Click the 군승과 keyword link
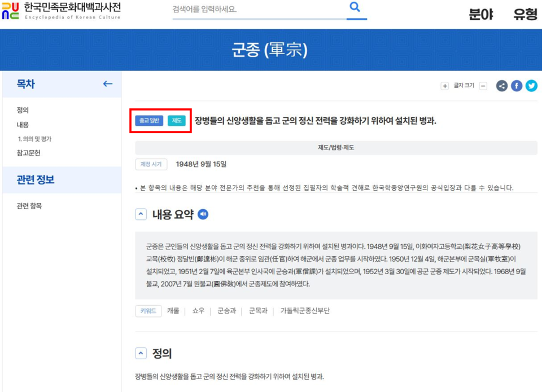 tap(227, 311)
